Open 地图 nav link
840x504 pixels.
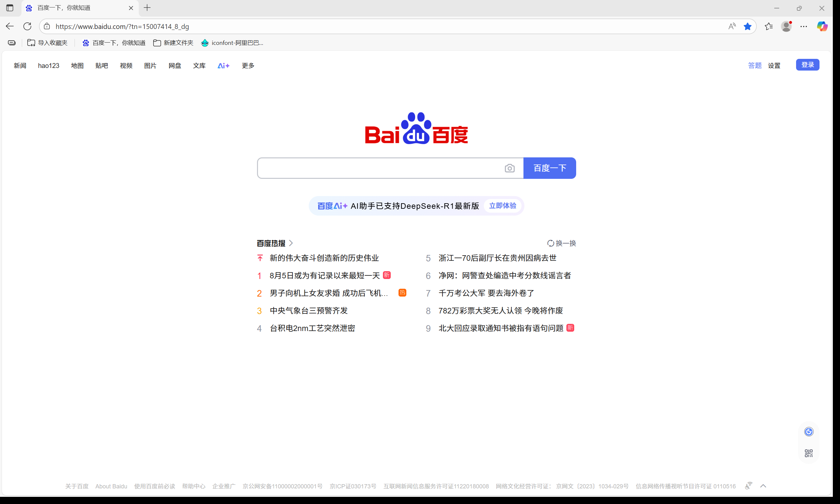click(x=77, y=66)
